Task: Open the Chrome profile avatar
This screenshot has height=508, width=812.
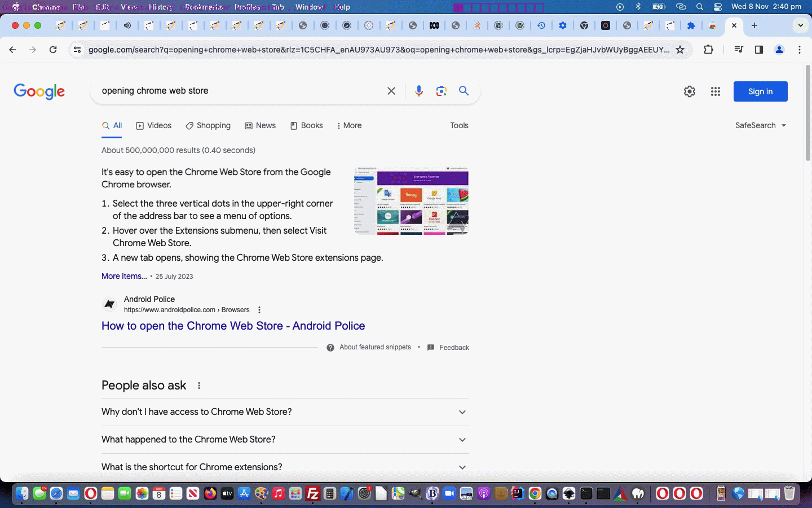Action: pos(779,50)
